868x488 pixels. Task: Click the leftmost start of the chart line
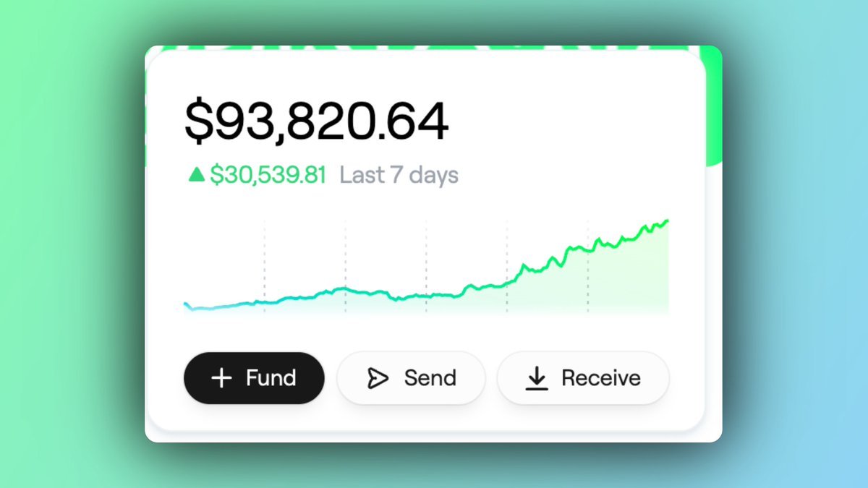point(186,304)
